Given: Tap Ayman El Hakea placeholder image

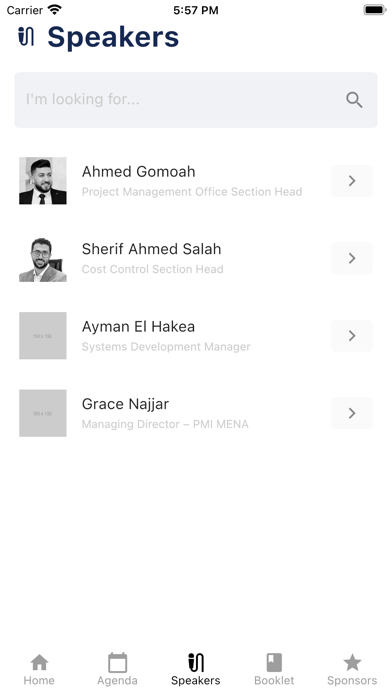Looking at the screenshot, I should point(43,336).
